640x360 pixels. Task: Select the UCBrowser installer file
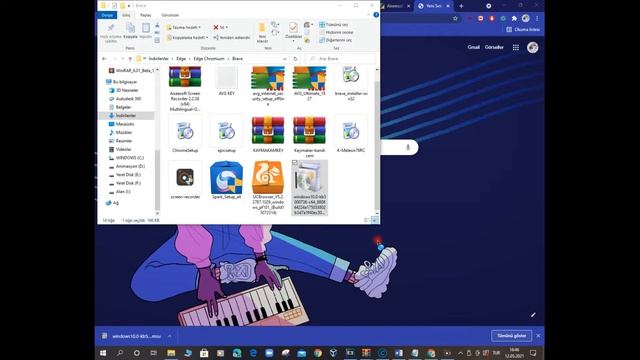pyautogui.click(x=268, y=188)
